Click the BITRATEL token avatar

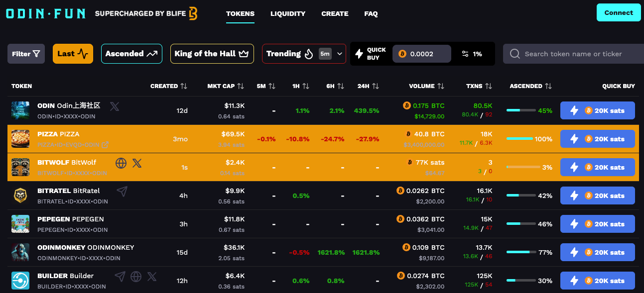click(20, 195)
